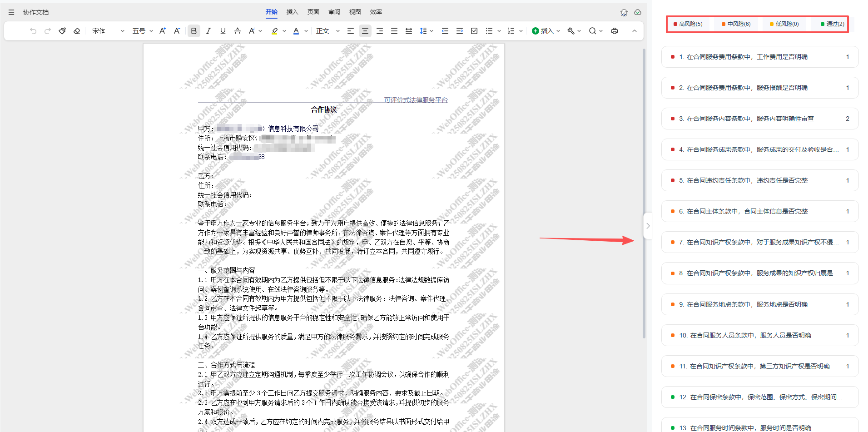Apply superscript text effect icon

[252, 31]
